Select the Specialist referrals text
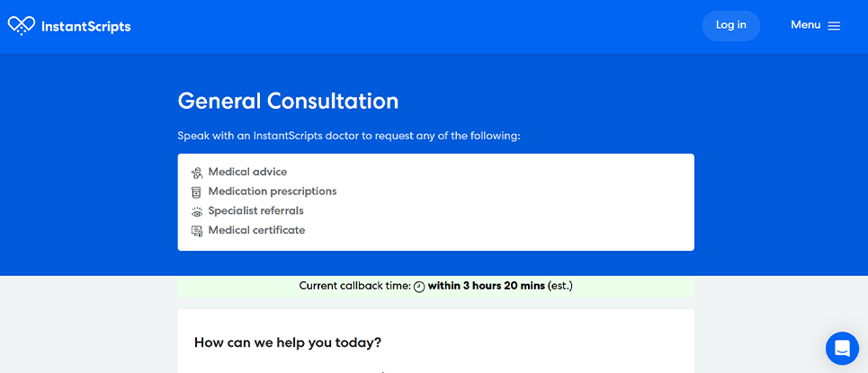The height and width of the screenshot is (373, 868). click(x=255, y=211)
